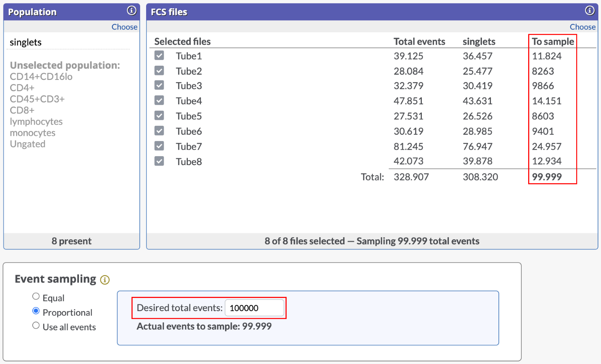Click the FCS files panel info icon
This screenshot has height=364, width=601.
[x=590, y=11]
